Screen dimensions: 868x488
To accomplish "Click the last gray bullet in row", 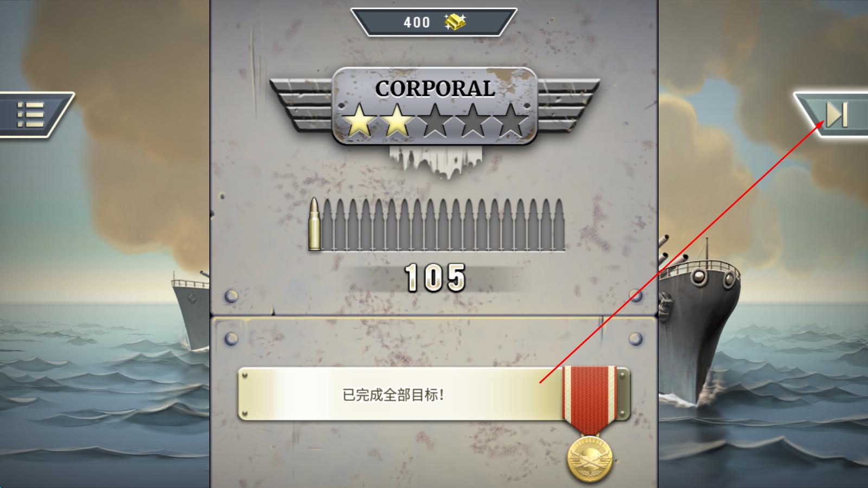I will 559,225.
